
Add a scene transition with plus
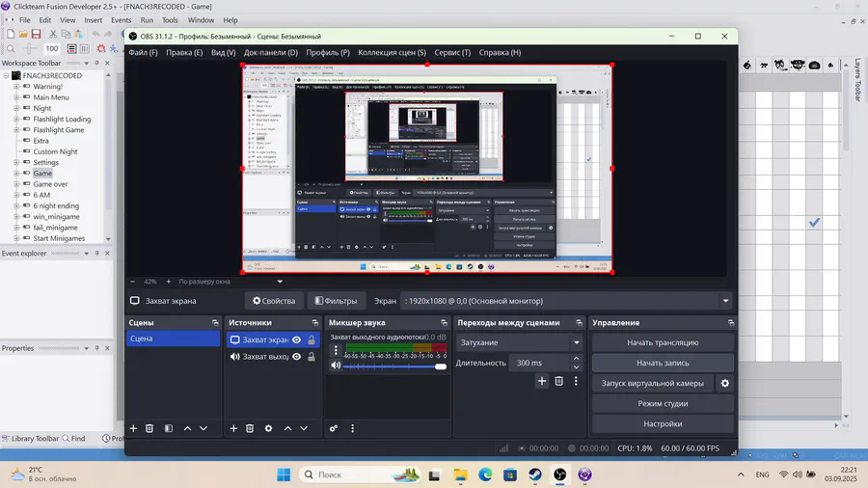[542, 381]
